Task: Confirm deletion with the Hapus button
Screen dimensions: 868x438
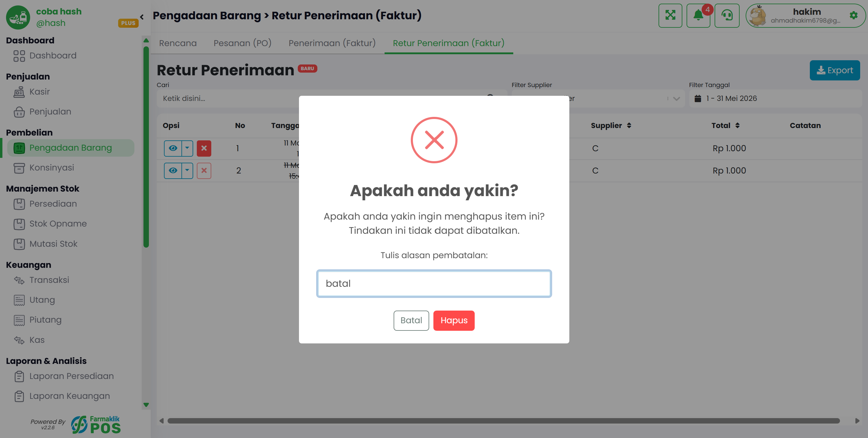Action: coord(454,321)
